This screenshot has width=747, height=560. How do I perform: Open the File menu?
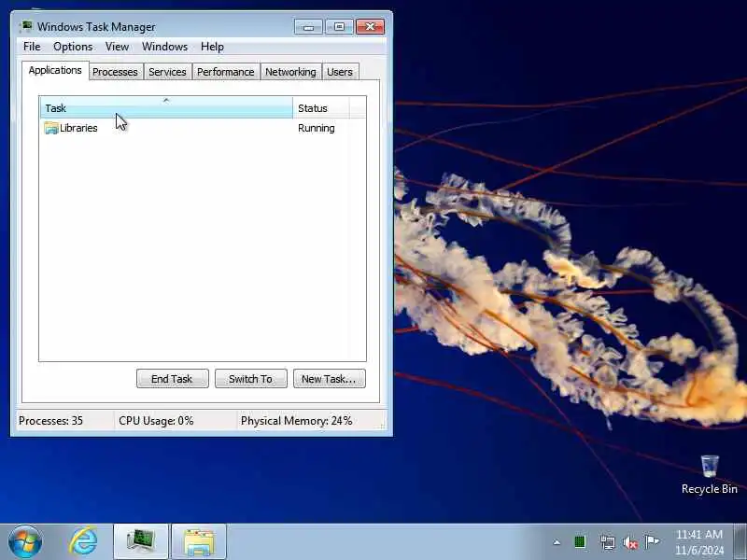pyautogui.click(x=32, y=47)
